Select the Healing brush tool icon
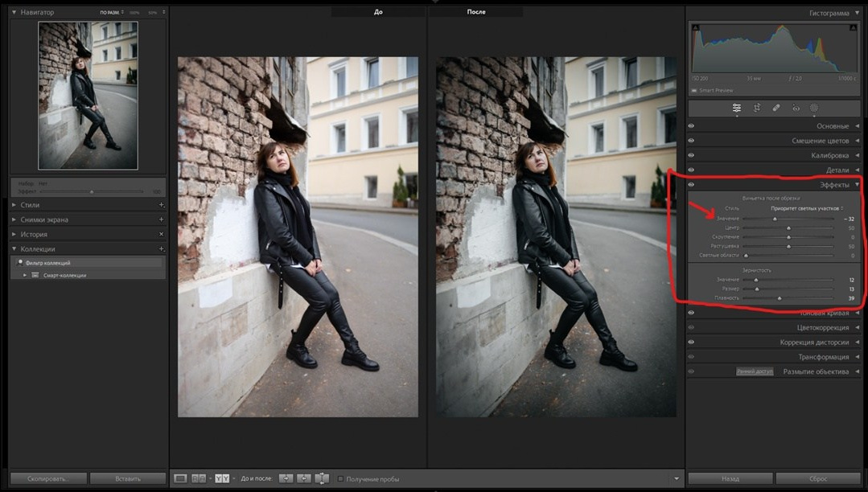868x492 pixels. 776,108
